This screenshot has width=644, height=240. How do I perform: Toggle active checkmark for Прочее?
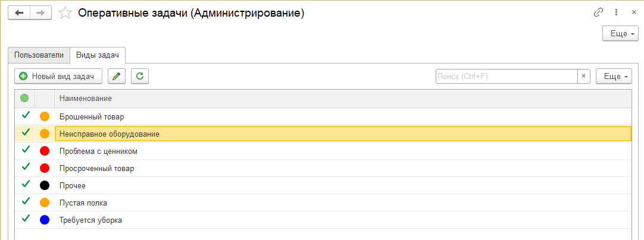tap(26, 185)
